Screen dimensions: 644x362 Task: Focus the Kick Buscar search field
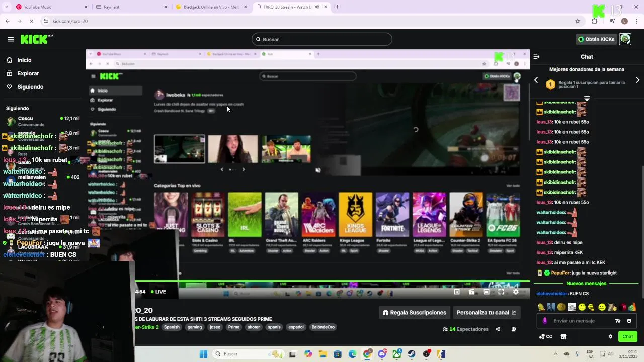click(x=322, y=39)
